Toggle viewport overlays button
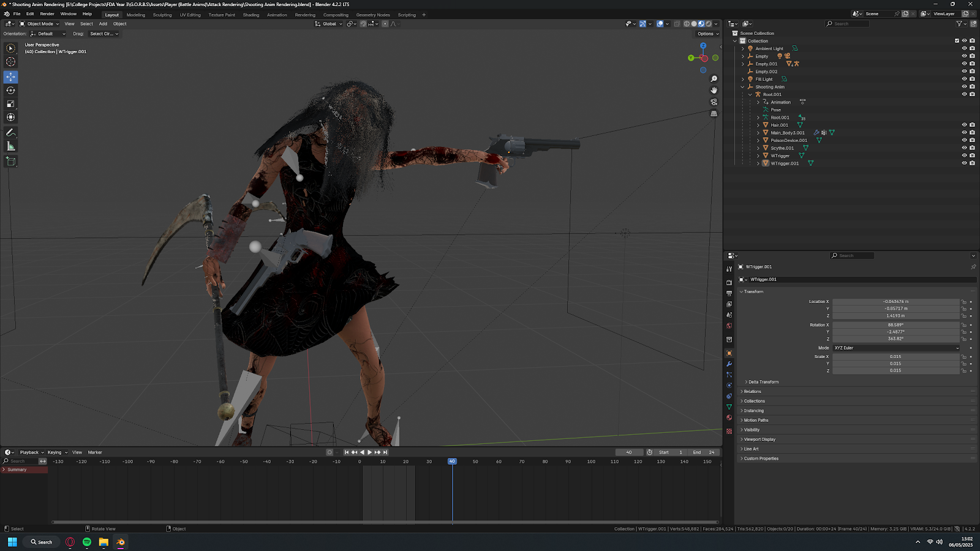The height and width of the screenshot is (551, 980). (660, 24)
